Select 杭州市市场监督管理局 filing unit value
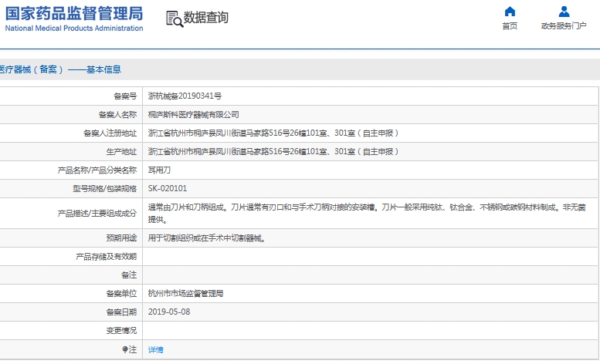Viewport: 600px width, 364px height. (185, 293)
